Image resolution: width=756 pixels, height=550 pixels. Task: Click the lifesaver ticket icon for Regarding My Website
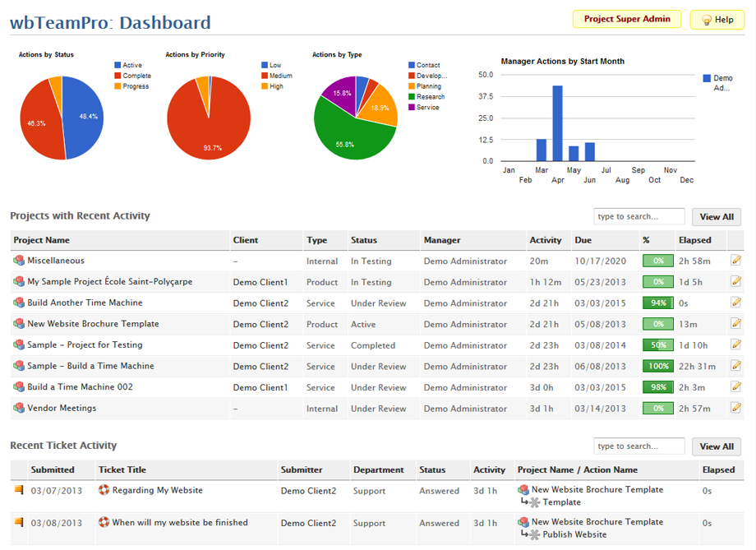[x=104, y=490]
